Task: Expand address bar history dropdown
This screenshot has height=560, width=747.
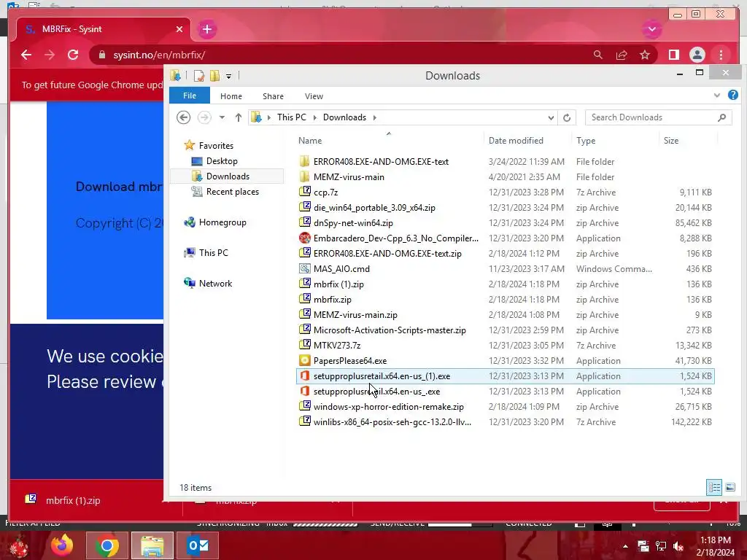Action: pos(551,117)
